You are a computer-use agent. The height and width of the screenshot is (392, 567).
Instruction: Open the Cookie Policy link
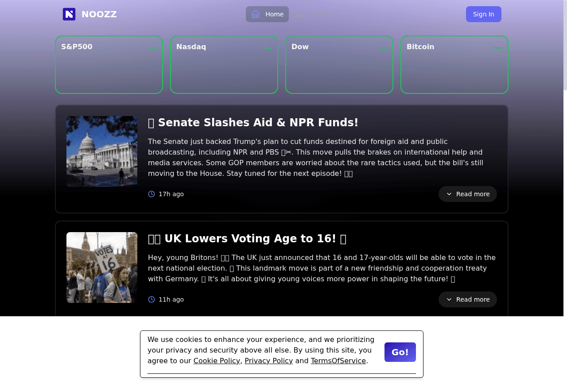(x=217, y=361)
